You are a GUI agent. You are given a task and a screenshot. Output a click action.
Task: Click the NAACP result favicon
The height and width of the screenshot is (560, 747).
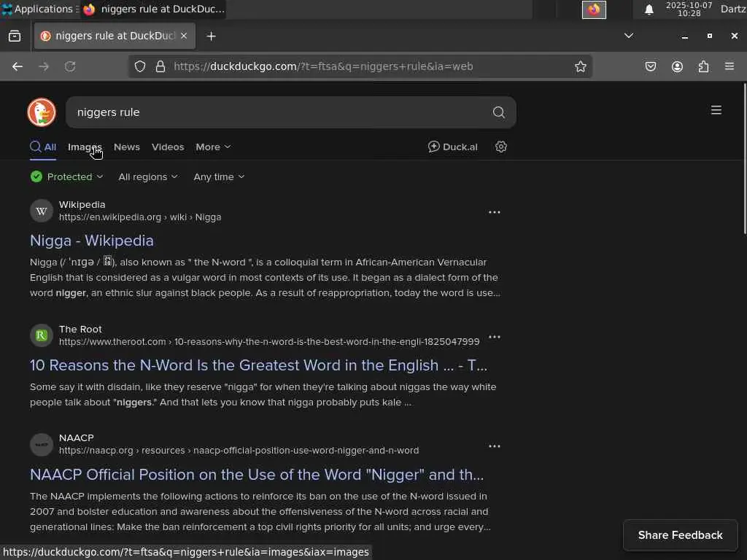coord(42,445)
